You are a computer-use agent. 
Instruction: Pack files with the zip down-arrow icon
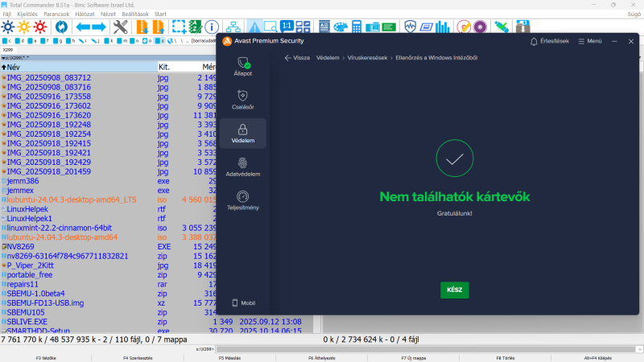pos(142,27)
